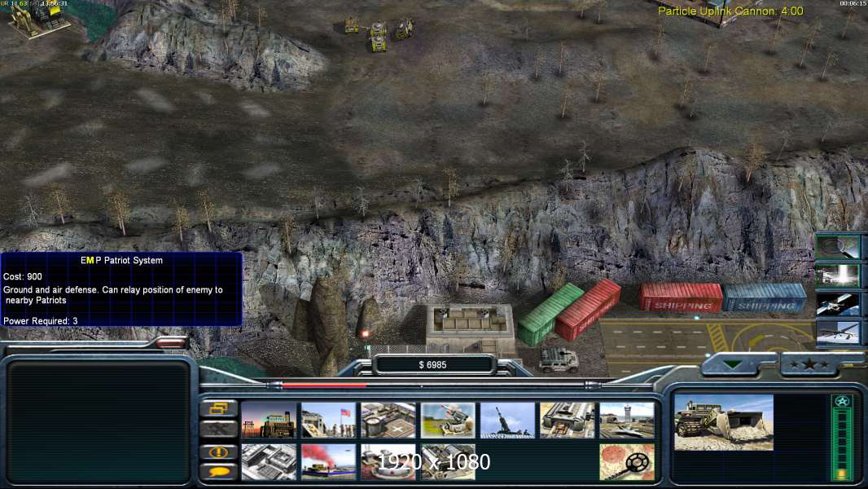Open the chat speech bubble button
The image size is (868, 489).
pos(219,472)
